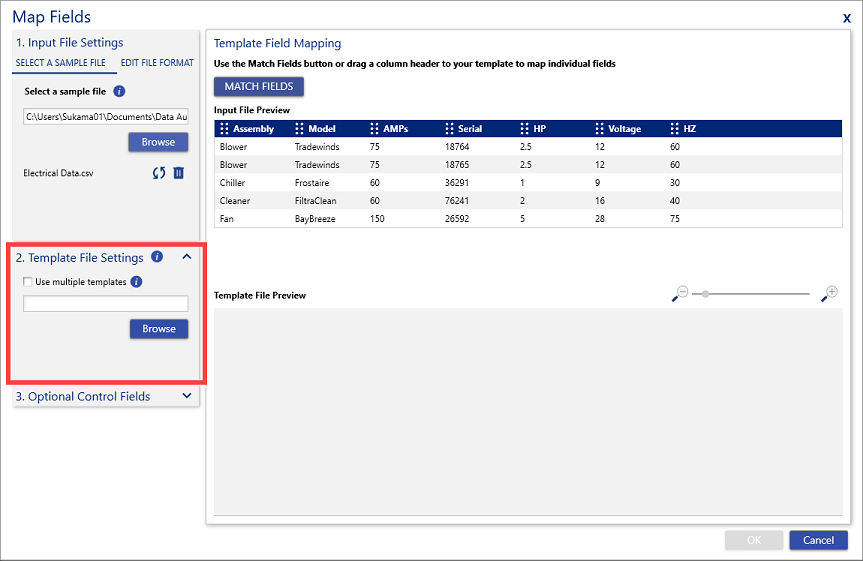The width and height of the screenshot is (863, 561).
Task: Click the zoom out magnifier icon
Action: [x=681, y=294]
